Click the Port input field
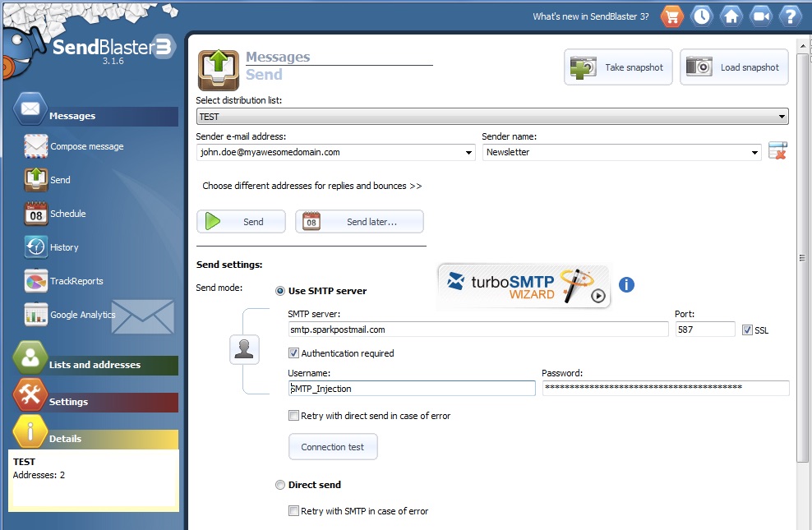Image resolution: width=812 pixels, height=530 pixels. [x=705, y=330]
